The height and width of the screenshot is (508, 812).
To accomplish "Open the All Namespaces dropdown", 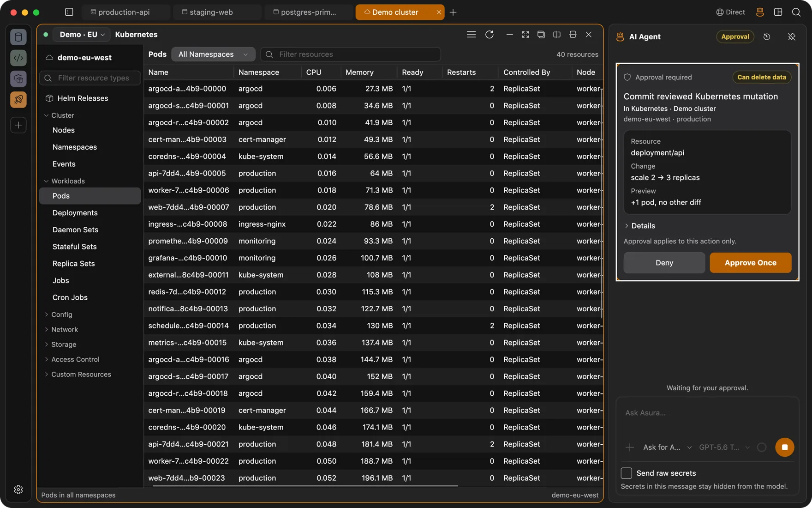I will pos(213,54).
